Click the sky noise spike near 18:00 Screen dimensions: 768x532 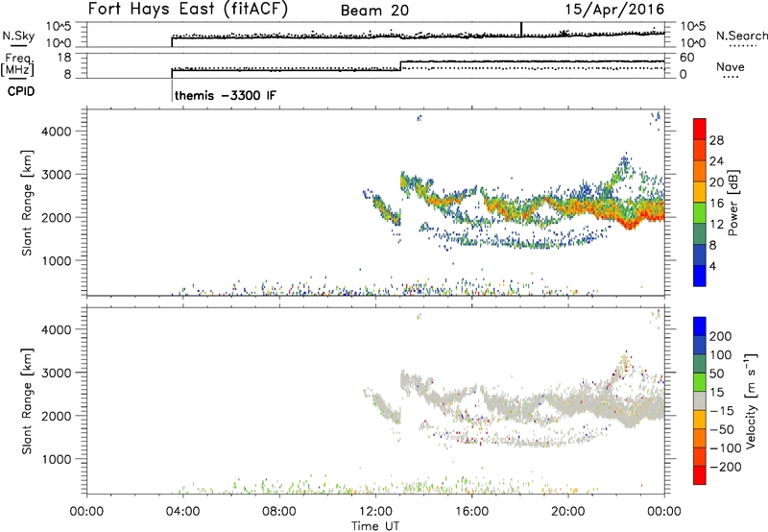[521, 29]
